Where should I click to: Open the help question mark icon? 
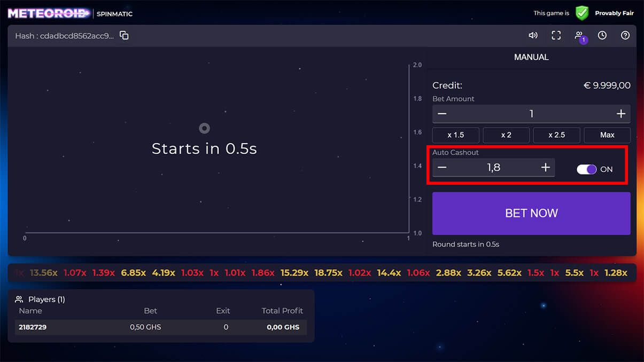coord(625,35)
